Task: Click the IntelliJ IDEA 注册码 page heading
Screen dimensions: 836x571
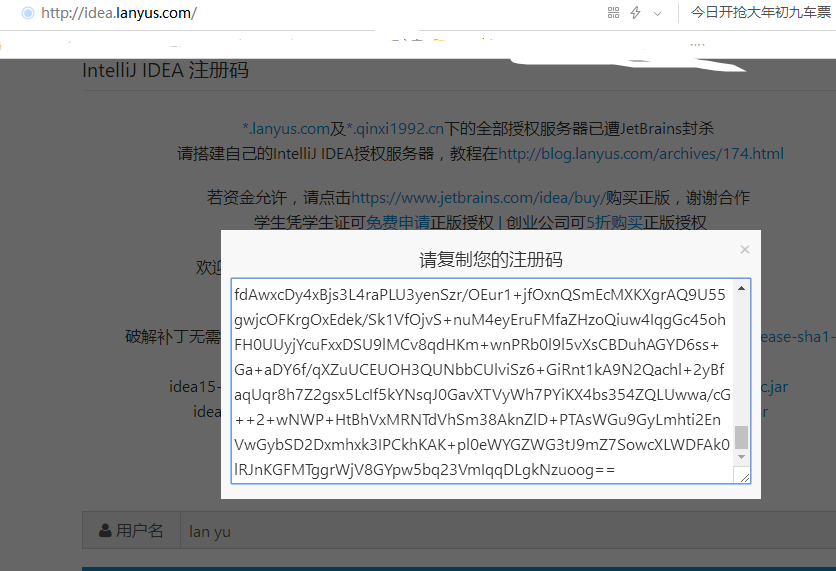Action: (165, 70)
